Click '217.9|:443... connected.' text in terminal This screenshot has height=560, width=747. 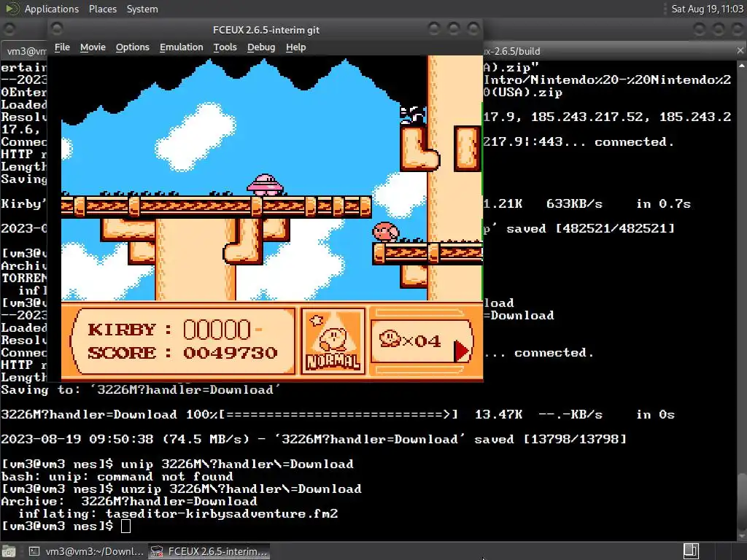pos(578,141)
